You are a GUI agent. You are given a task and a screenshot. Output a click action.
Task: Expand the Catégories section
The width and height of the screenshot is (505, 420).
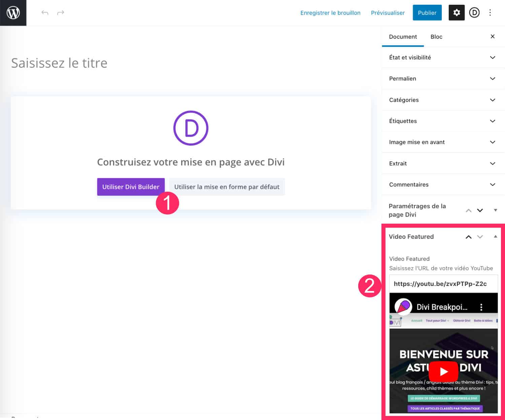click(443, 100)
